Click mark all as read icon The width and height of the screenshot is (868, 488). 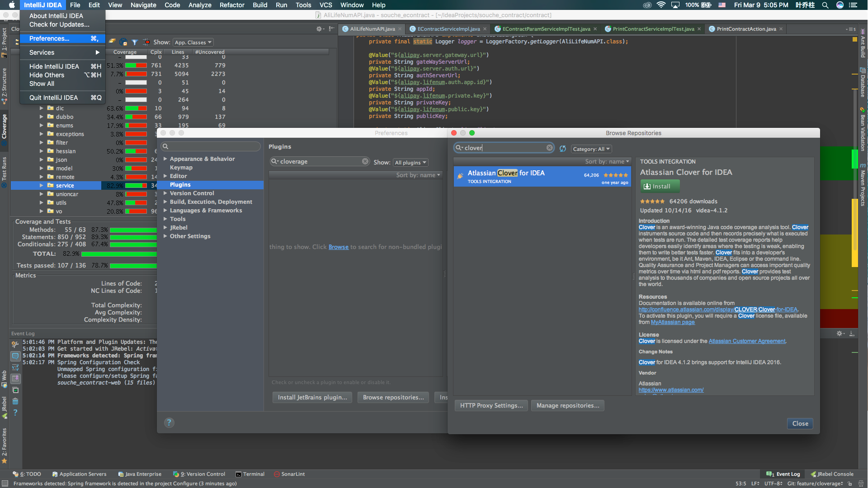(15, 390)
